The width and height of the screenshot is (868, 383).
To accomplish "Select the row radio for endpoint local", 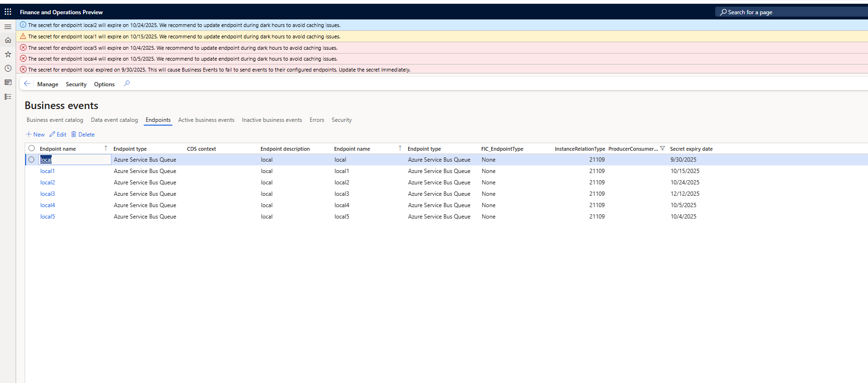I will pyautogui.click(x=31, y=160).
